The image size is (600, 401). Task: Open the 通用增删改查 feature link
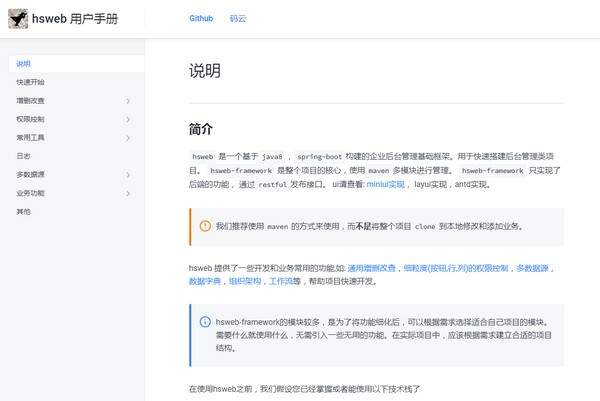coord(372,269)
